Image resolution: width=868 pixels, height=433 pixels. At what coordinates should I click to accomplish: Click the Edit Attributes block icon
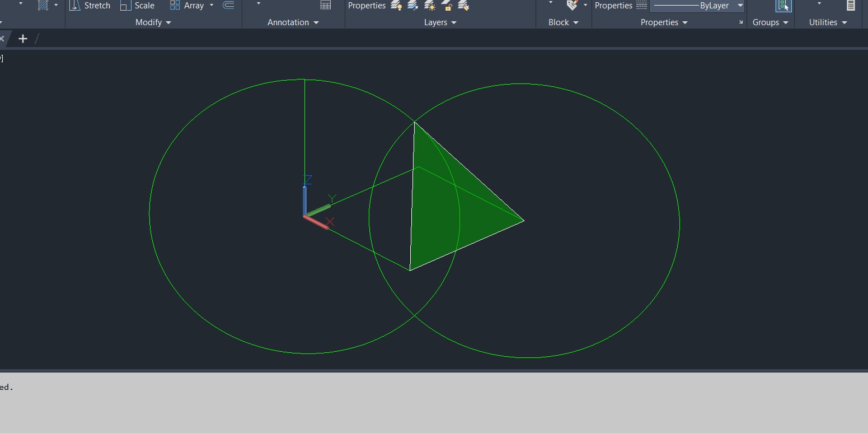click(x=572, y=6)
